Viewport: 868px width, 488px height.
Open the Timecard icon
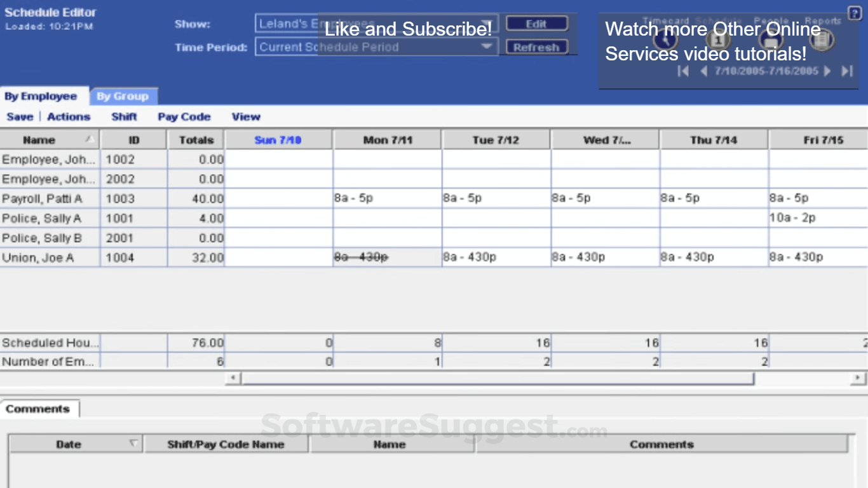(665, 39)
